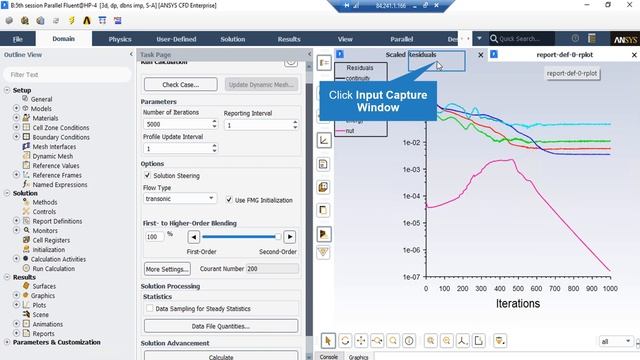Click the Check Case button
The image size is (640, 360).
point(180,84)
